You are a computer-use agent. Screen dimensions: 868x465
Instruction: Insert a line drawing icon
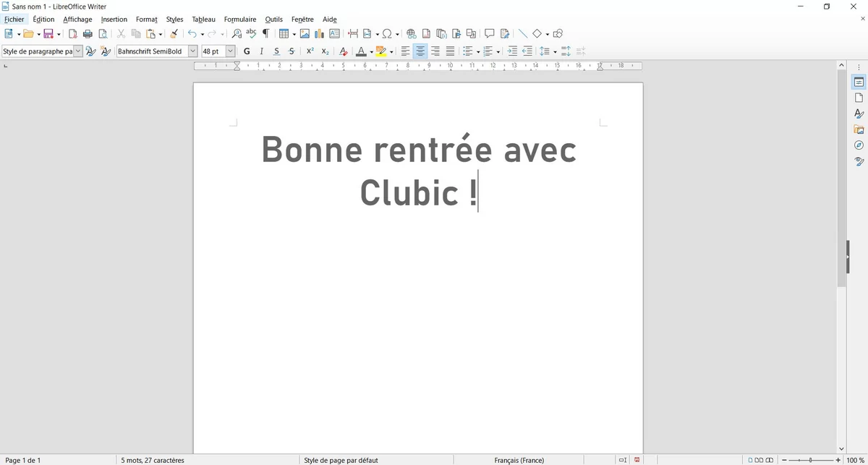[523, 34]
